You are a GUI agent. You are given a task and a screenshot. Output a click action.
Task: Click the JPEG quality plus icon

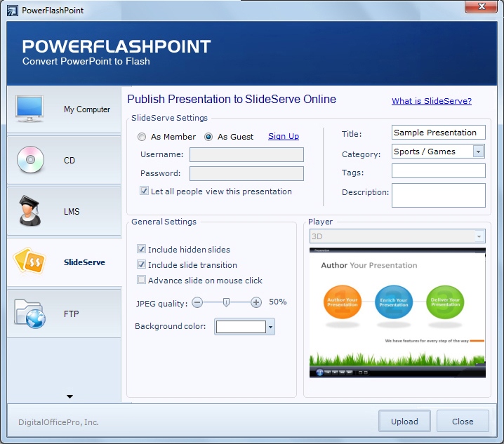pyautogui.click(x=256, y=302)
